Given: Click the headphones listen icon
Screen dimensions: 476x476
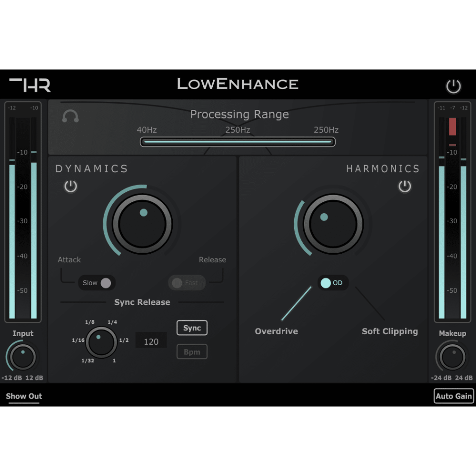Looking at the screenshot, I should 70,116.
